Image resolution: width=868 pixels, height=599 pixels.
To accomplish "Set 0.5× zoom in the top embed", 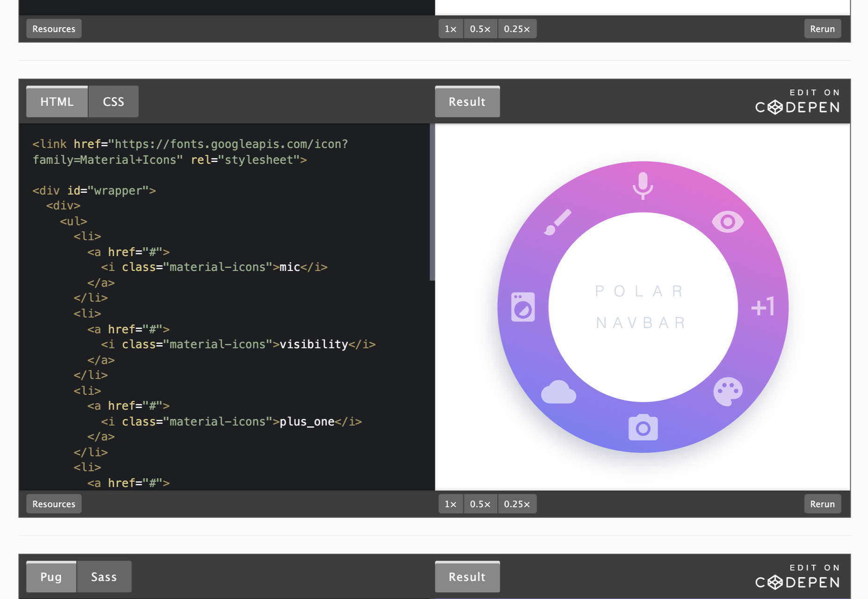I will click(480, 29).
